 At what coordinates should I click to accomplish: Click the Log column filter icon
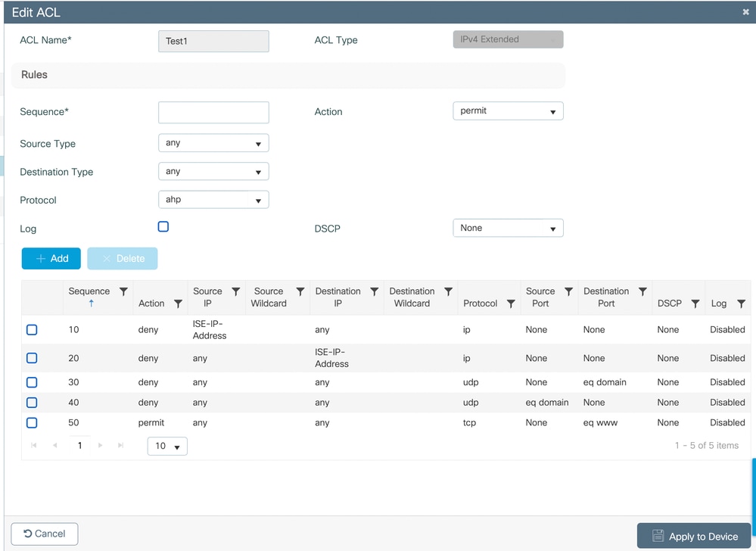click(x=739, y=302)
